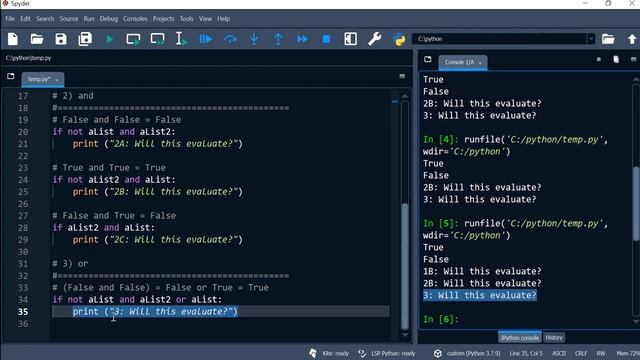Image resolution: width=640 pixels, height=360 pixels.
Task: Open the Search menu
Action: coord(45,19)
